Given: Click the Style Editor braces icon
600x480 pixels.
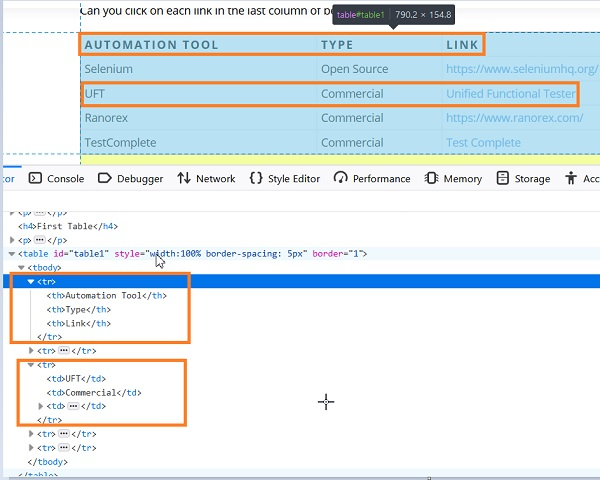Looking at the screenshot, I should (x=256, y=178).
